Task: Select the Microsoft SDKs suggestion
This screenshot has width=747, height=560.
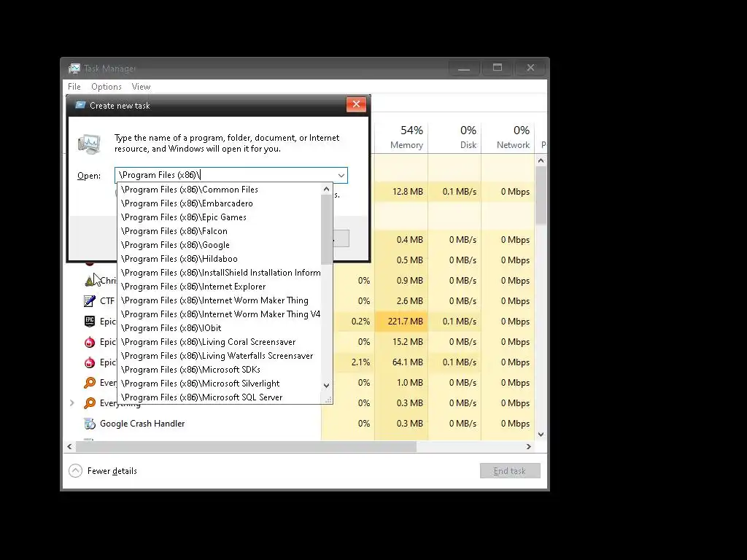Action: point(219,369)
